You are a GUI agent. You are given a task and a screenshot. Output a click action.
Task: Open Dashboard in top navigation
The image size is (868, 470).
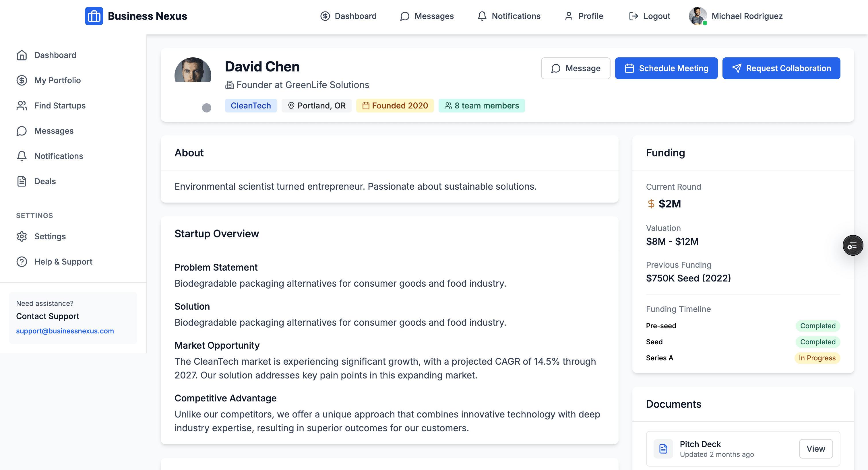(348, 16)
